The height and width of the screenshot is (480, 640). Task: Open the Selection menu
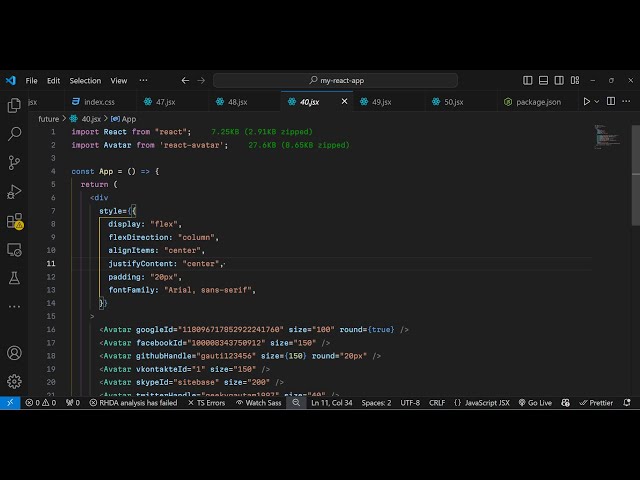pos(85,81)
